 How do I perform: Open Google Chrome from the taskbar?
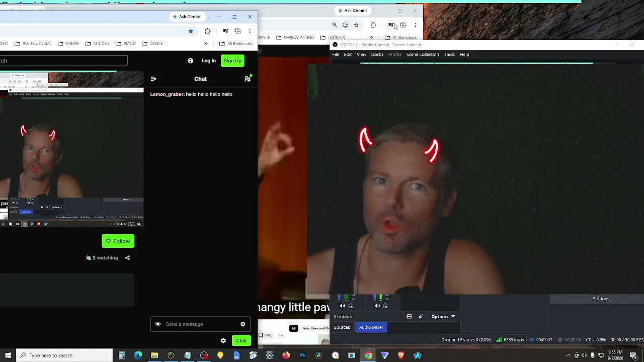point(368,355)
